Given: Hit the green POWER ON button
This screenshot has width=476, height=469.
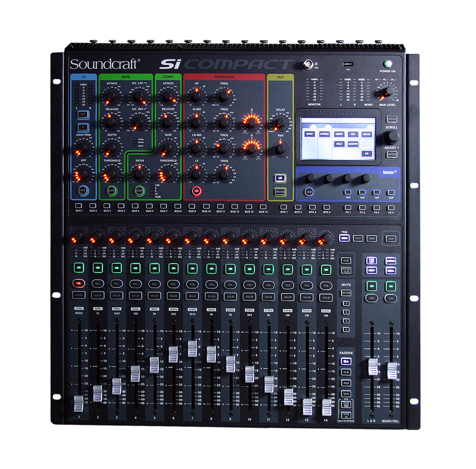Looking at the screenshot, I should [388, 64].
